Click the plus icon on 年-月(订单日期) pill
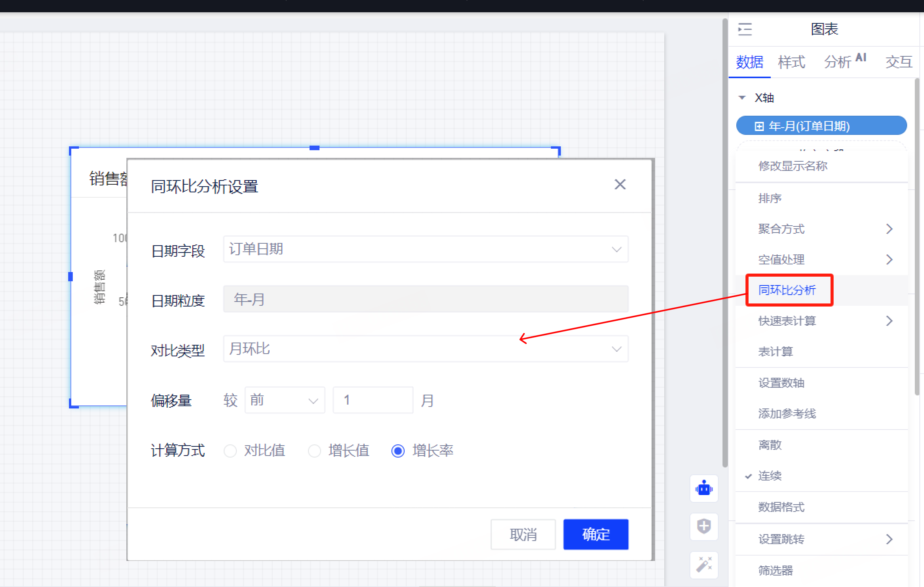This screenshot has height=587, width=924. (759, 126)
